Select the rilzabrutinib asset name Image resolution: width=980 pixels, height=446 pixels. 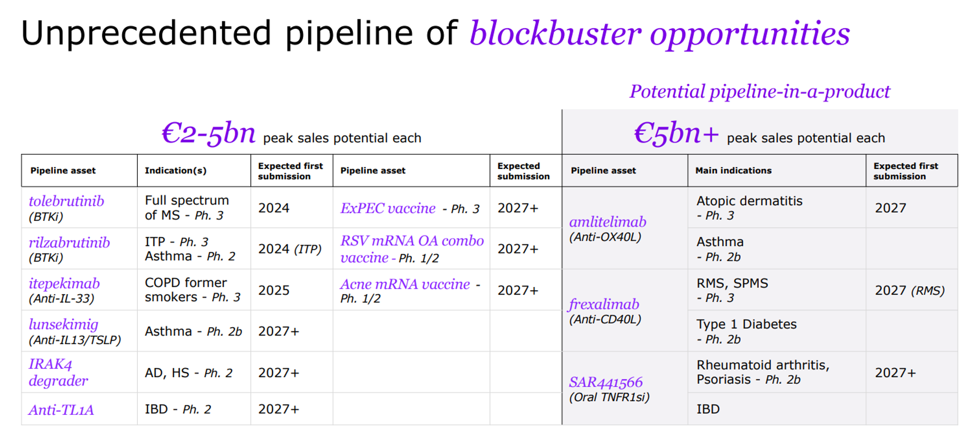[x=69, y=243]
